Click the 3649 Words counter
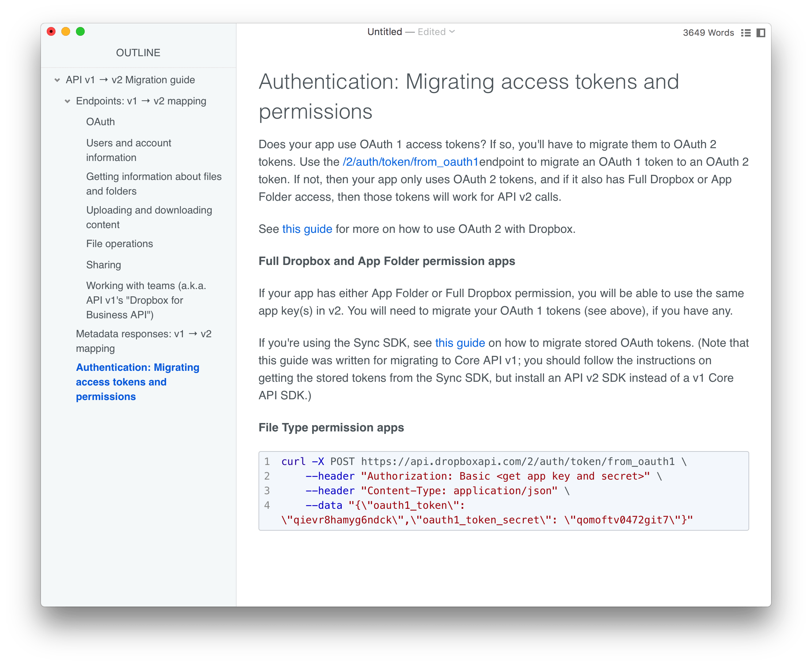812x665 pixels. (x=708, y=32)
